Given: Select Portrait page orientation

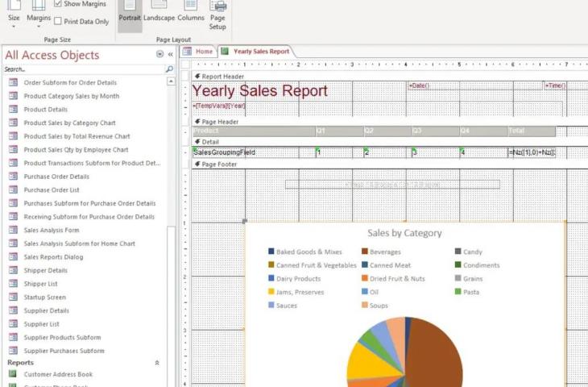Looking at the screenshot, I should 130,15.
